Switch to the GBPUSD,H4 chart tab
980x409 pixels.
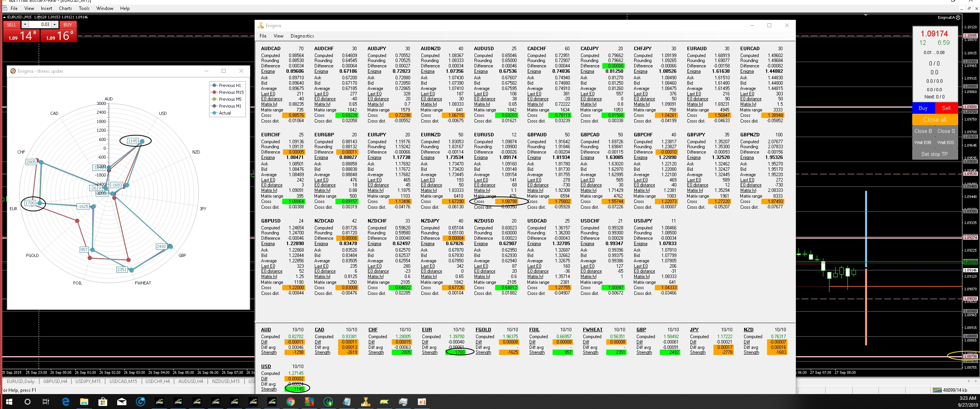coord(55,381)
